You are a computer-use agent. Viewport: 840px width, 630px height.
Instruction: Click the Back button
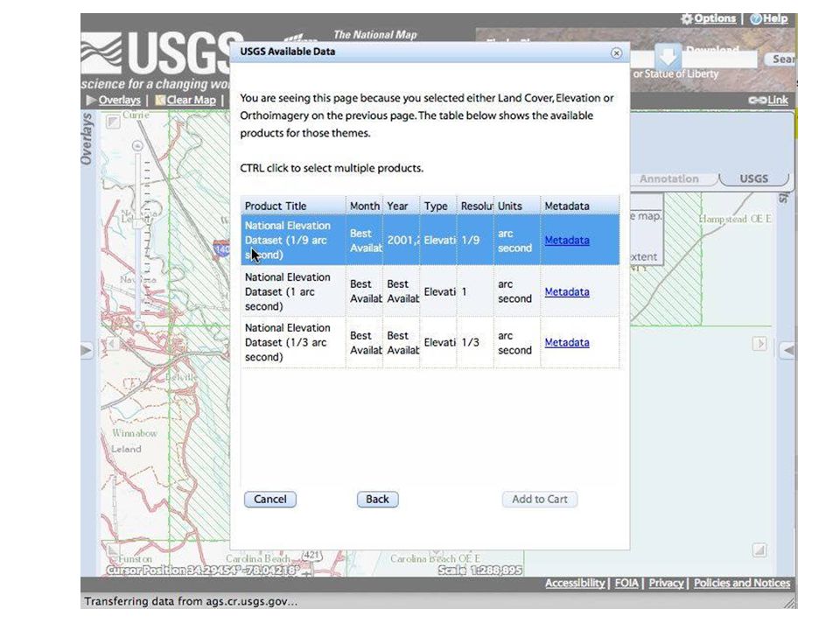click(378, 500)
